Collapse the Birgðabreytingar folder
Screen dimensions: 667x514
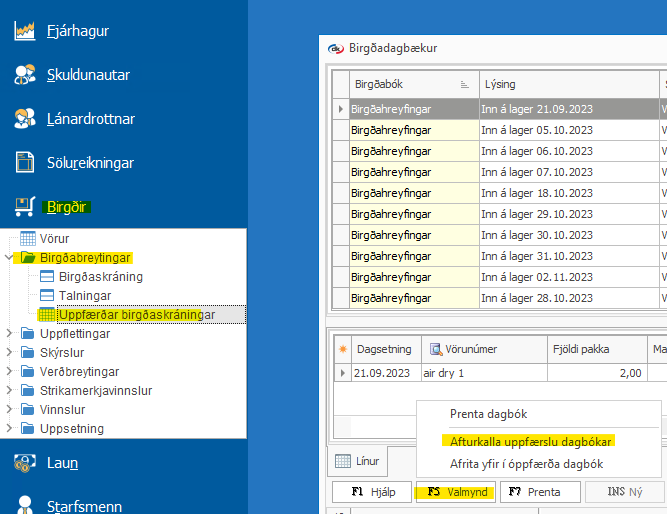tap(9, 257)
